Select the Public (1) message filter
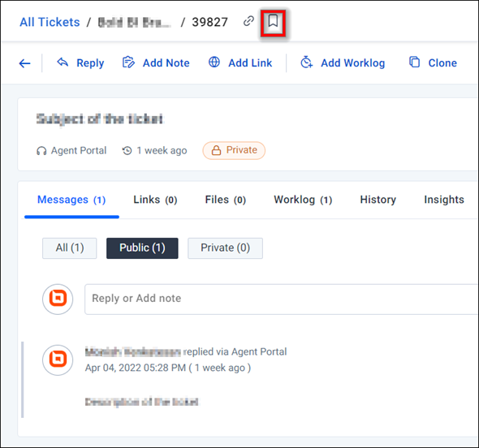 pyautogui.click(x=142, y=248)
